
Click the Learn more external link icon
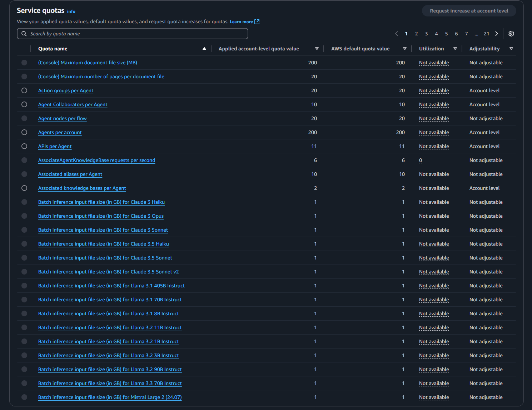pyautogui.click(x=257, y=22)
